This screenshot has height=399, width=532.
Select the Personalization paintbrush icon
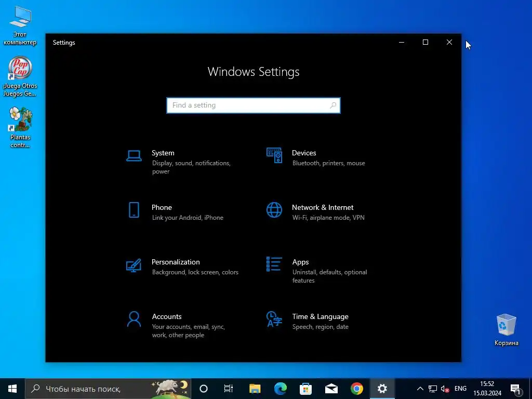click(134, 265)
